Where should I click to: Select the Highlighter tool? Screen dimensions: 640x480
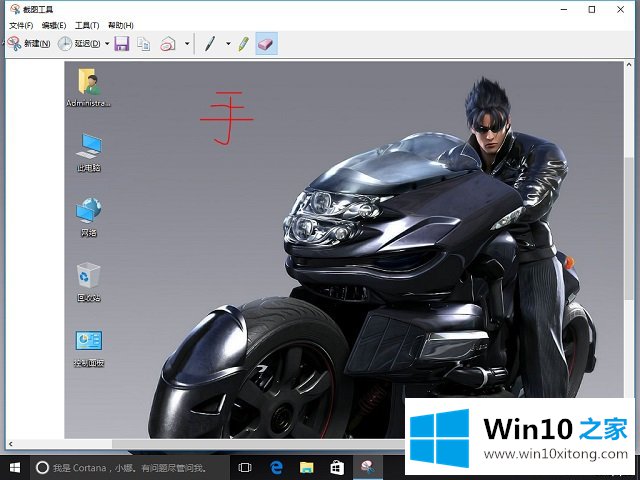243,44
